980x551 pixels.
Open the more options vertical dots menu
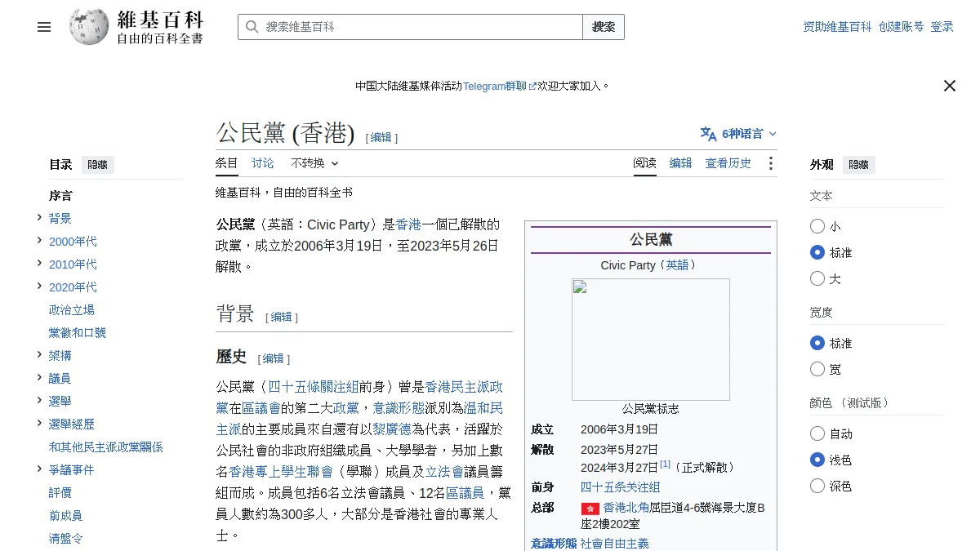(770, 163)
